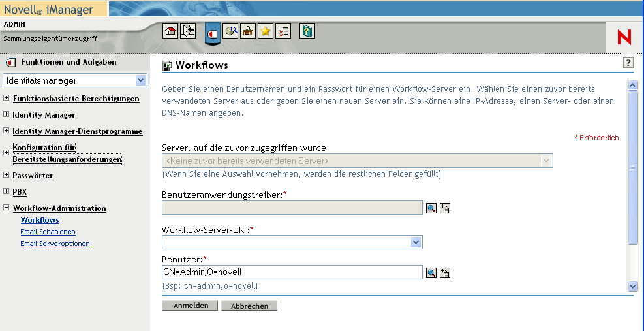644x331 pixels.
Task: Open object selector for Benutzer field
Action: pyautogui.click(x=431, y=273)
